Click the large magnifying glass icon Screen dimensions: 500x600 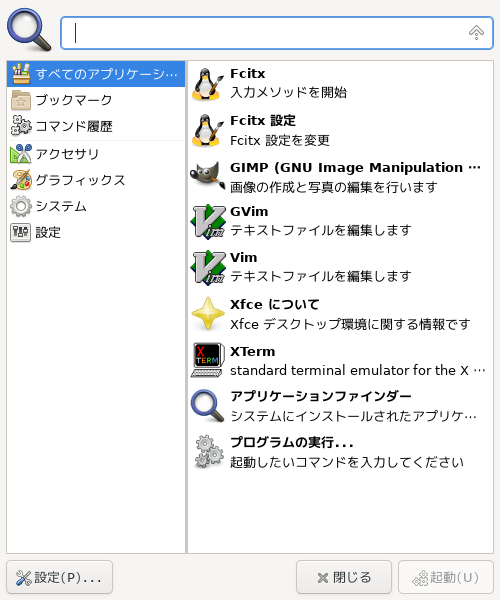pyautogui.click(x=29, y=29)
